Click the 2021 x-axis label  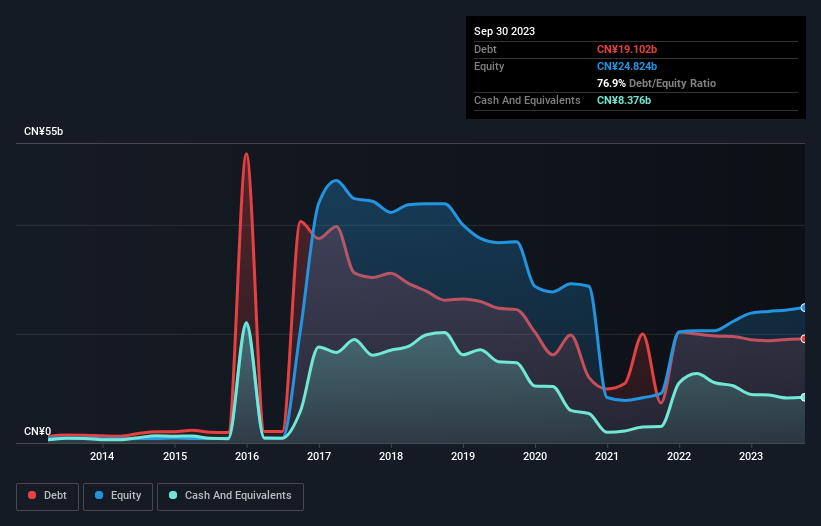(607, 456)
